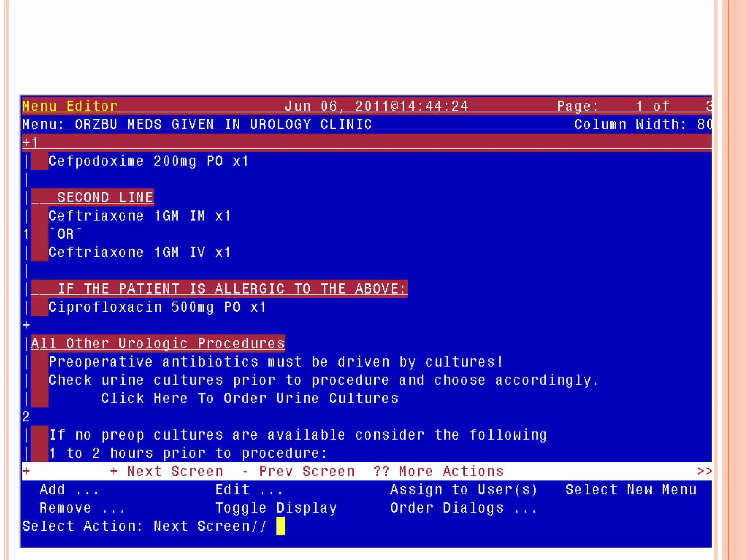The image size is (747, 560).
Task: Select Cefpodoxime 200mg PO x1 item
Action: pyautogui.click(x=148, y=161)
